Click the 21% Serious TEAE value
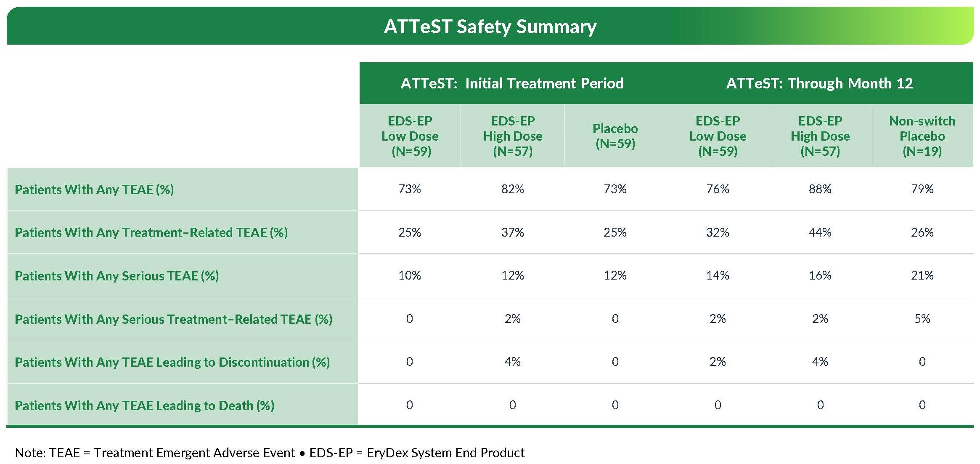The height and width of the screenshot is (464, 980). point(922,275)
